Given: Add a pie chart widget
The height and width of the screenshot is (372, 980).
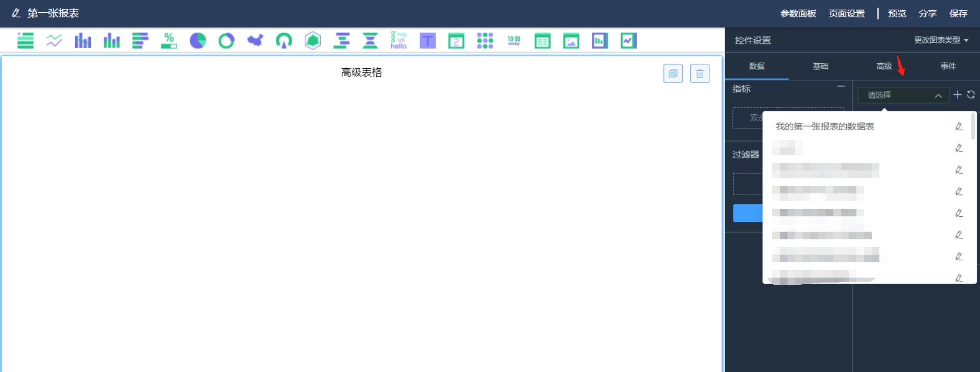Looking at the screenshot, I should click(198, 40).
